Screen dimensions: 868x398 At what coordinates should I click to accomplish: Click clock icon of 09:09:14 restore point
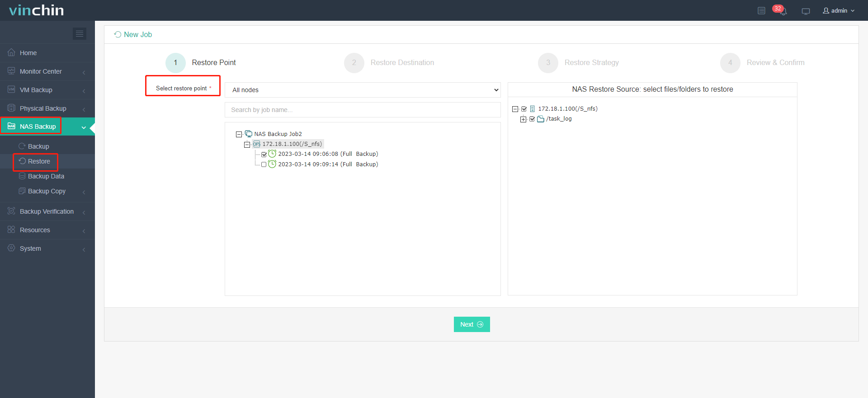272,164
